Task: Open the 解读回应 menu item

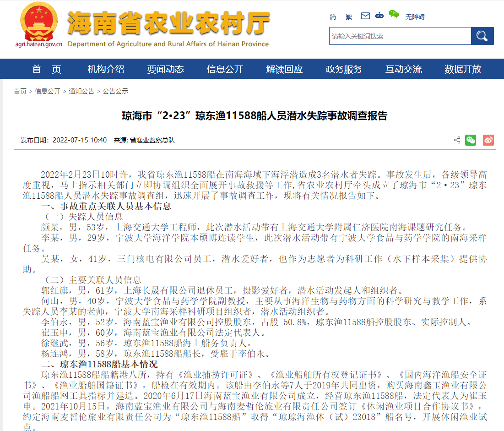Action: [x=284, y=69]
